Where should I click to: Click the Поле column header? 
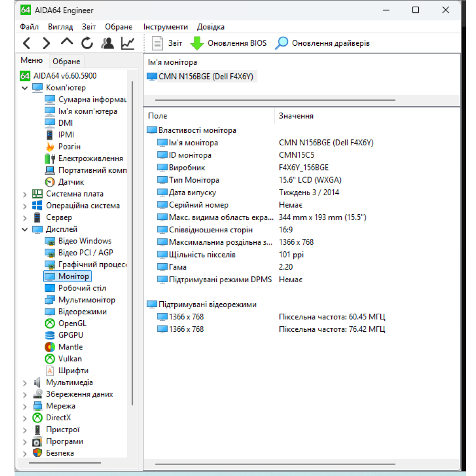coord(209,116)
